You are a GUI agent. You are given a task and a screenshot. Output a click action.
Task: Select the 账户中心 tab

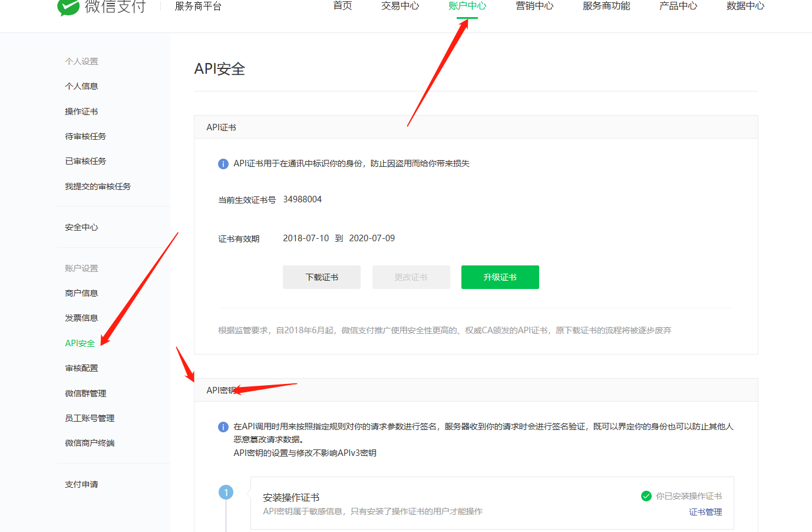467,6
